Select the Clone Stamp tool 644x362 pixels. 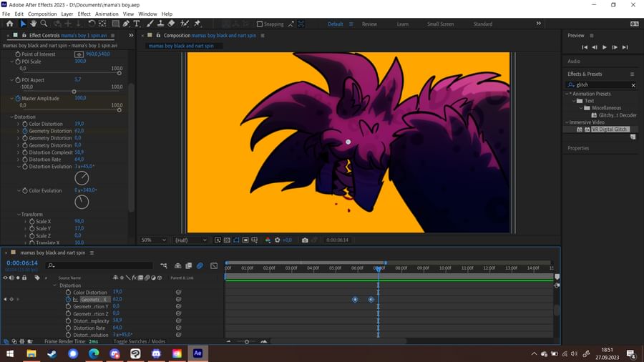point(160,24)
